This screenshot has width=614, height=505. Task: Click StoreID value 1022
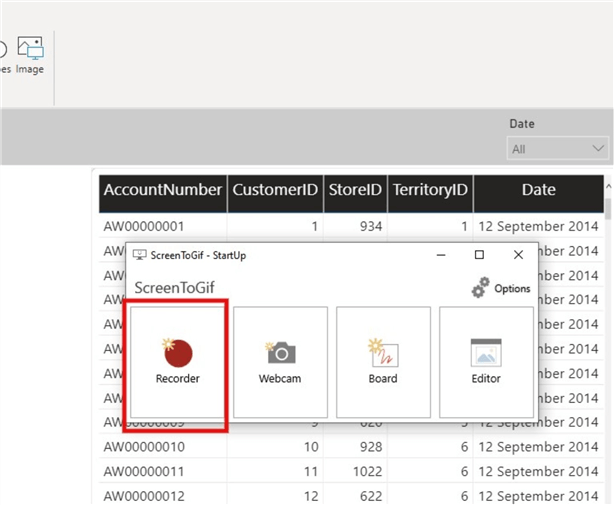coord(365,471)
